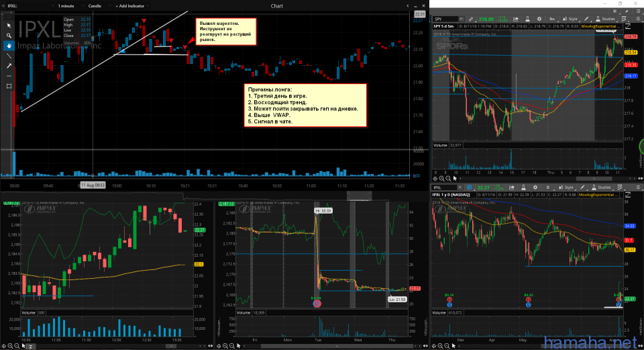Click the drawing set icon beside IPXL MovAvgExponential
Image resolution: width=644 pixels, height=350 pixels.
click(x=628, y=195)
